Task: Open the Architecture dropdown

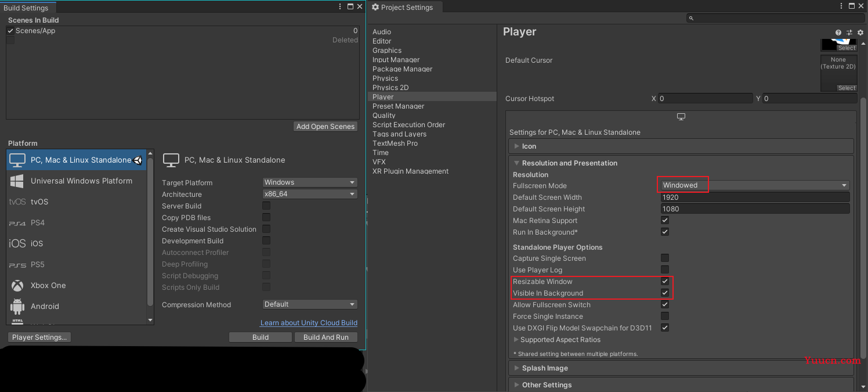Action: point(310,194)
